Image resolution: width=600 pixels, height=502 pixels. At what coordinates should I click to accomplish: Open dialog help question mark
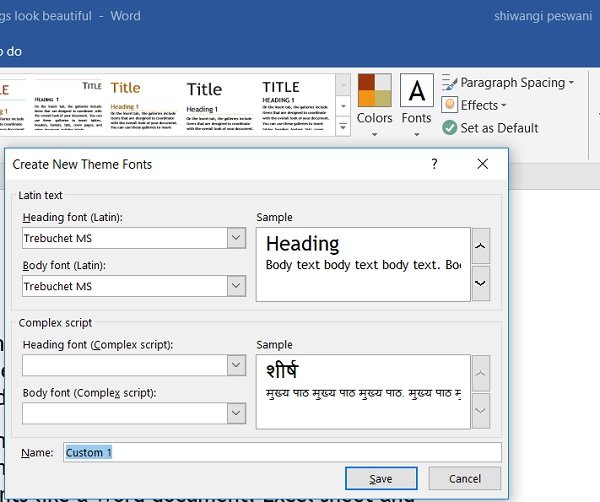(434, 164)
